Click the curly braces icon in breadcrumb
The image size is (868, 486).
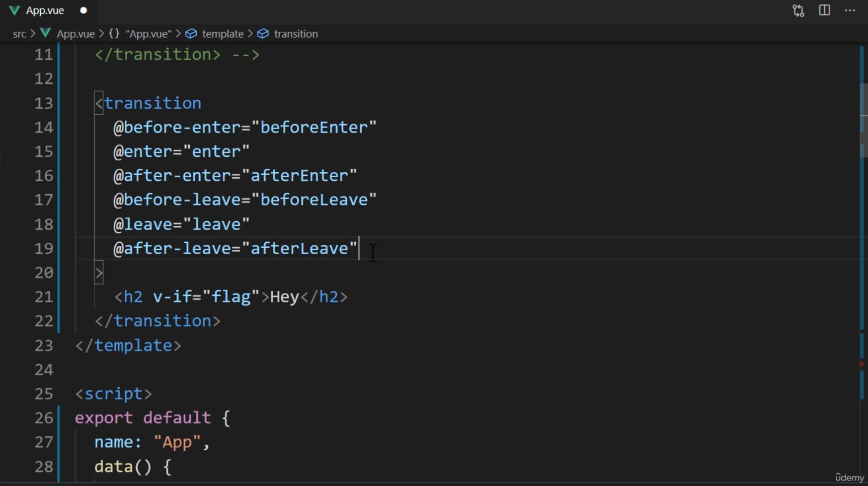pyautogui.click(x=114, y=33)
